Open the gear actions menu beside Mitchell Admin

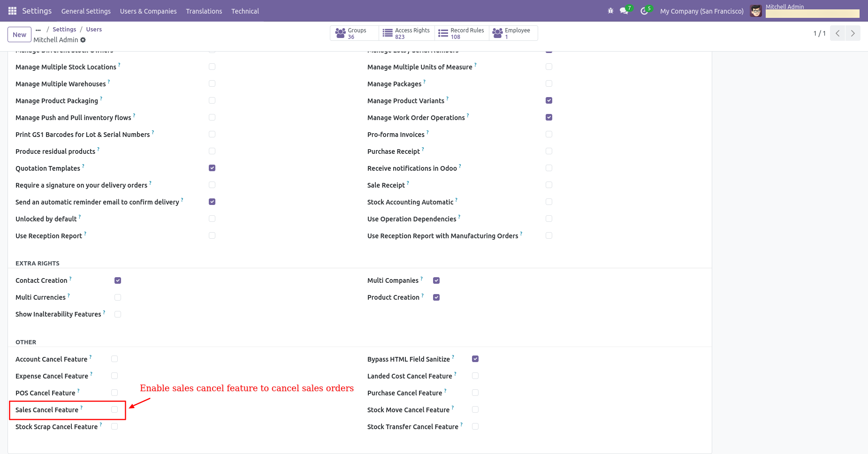coord(83,40)
